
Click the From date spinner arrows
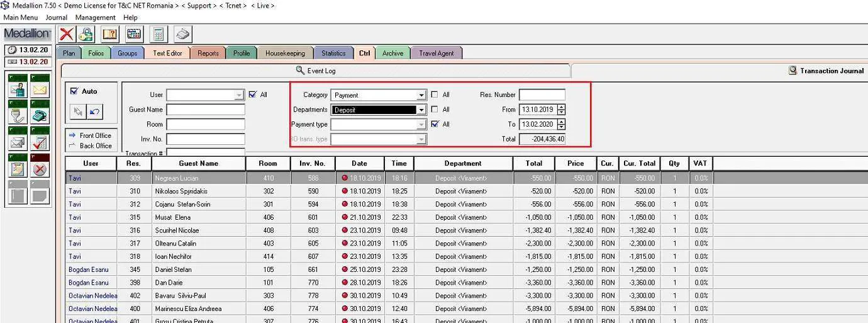[561, 110]
